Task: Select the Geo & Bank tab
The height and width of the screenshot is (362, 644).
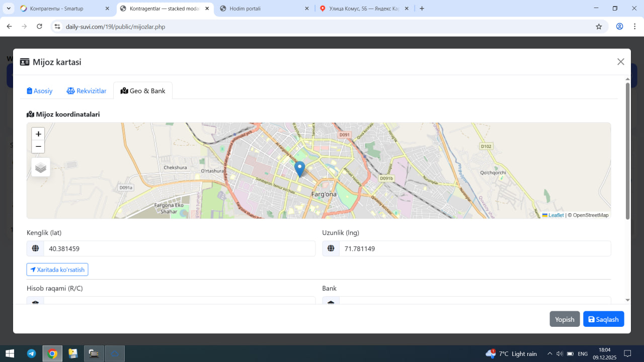Action: pyautogui.click(x=143, y=91)
